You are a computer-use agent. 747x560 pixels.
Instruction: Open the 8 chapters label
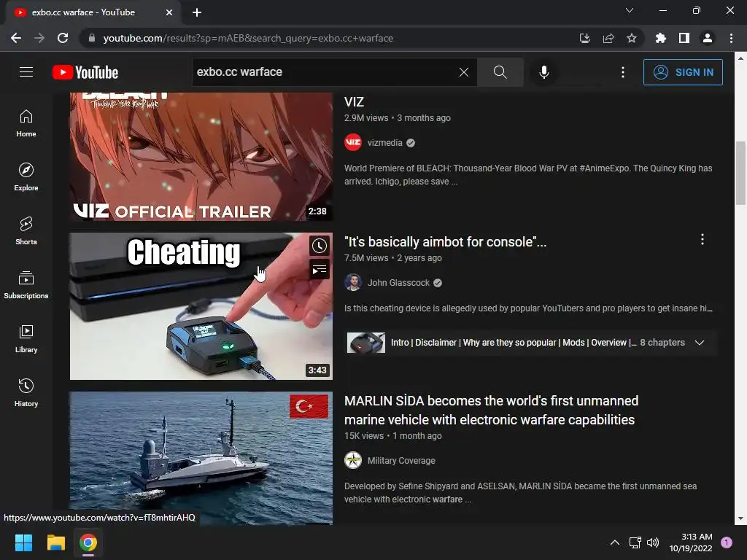pyautogui.click(x=662, y=343)
